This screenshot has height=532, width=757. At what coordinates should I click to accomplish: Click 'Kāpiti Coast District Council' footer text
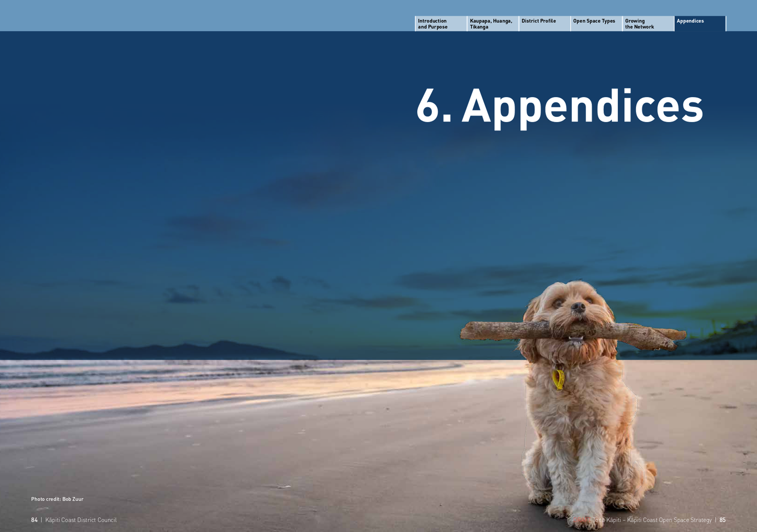coord(81,520)
